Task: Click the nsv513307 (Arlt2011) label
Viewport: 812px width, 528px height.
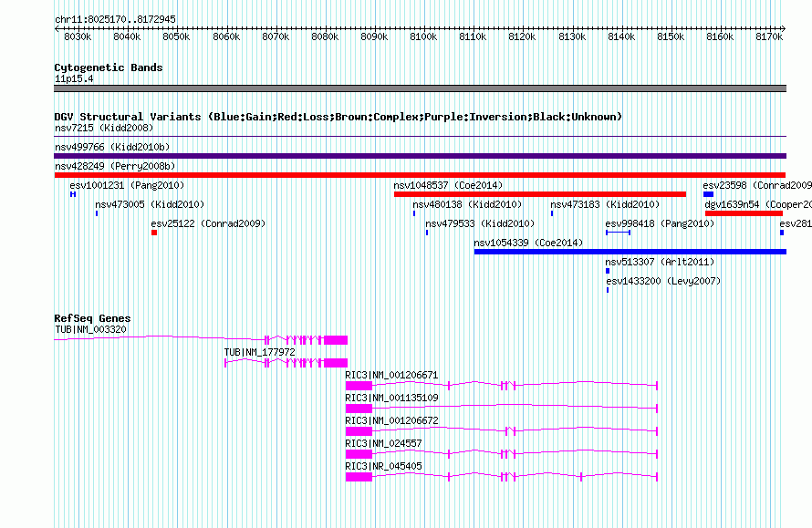Action: click(660, 262)
